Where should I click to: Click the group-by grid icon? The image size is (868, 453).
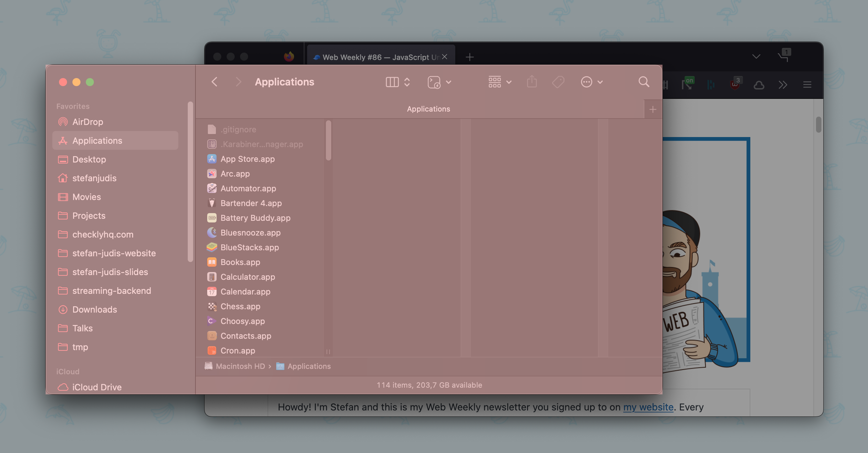click(x=494, y=82)
